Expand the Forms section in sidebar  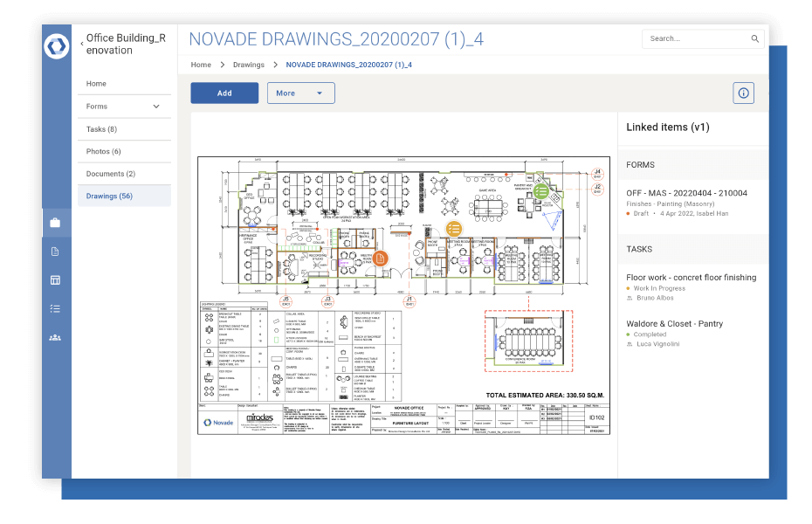(x=157, y=106)
